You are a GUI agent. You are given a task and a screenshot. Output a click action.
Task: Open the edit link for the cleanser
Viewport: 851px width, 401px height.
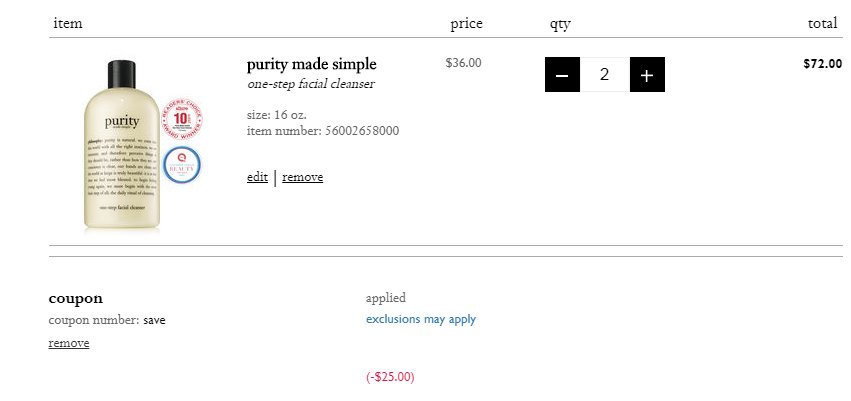point(257,177)
